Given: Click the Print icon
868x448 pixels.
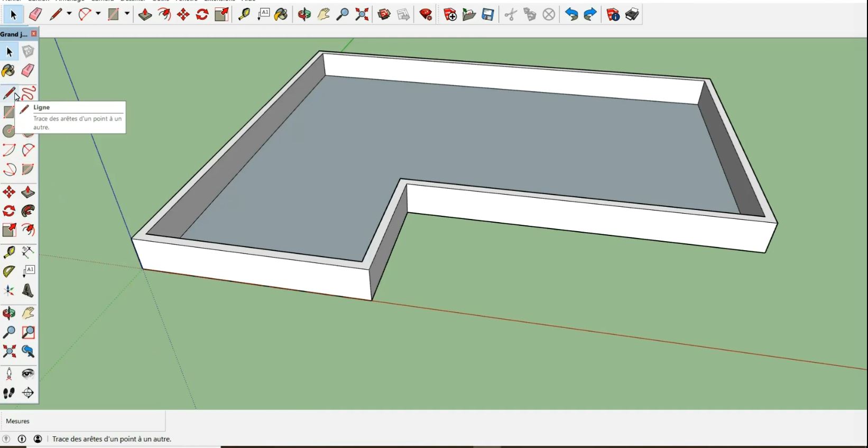Looking at the screenshot, I should click(632, 14).
